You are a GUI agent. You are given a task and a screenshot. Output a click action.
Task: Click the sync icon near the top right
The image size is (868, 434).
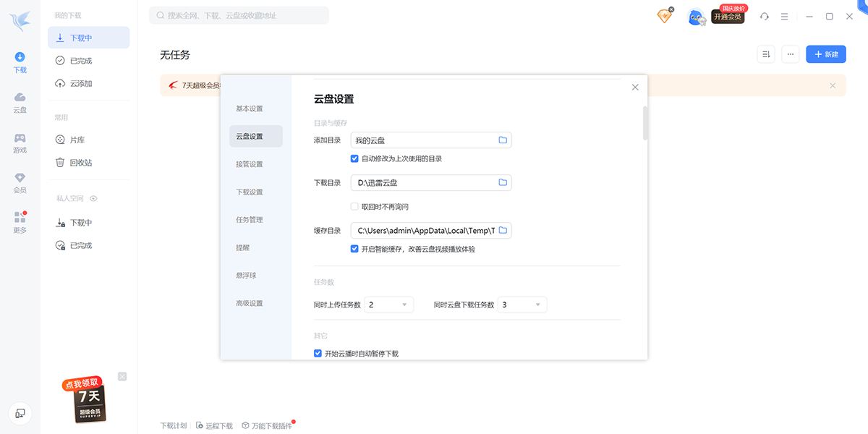pyautogui.click(x=764, y=16)
